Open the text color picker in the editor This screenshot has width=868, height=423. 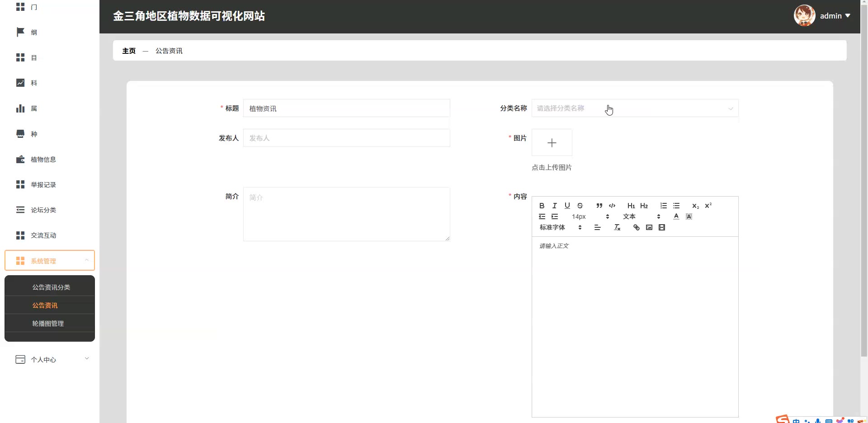(676, 216)
